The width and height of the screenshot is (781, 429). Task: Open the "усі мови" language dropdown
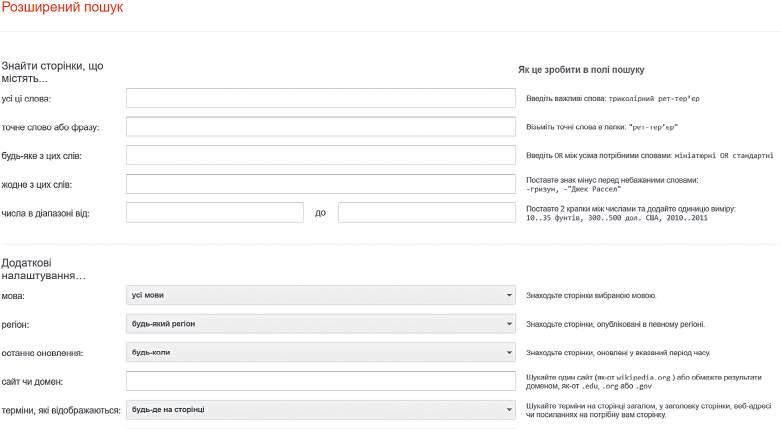tap(320, 296)
